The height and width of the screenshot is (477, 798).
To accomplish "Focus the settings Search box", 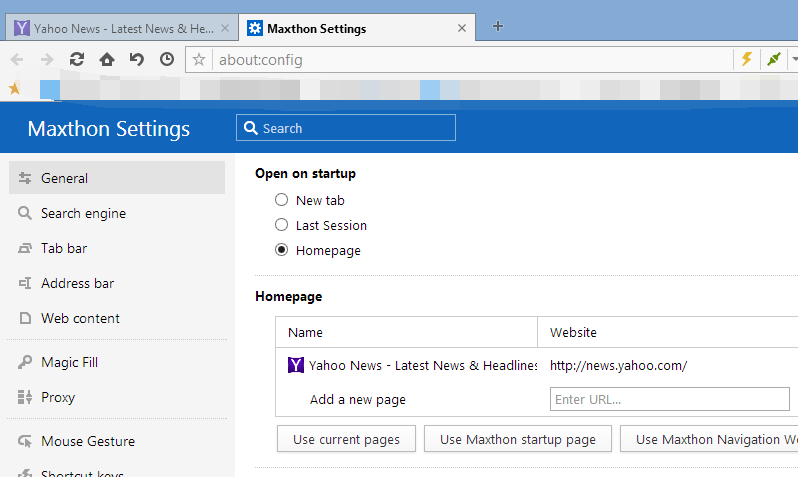I will pos(346,128).
